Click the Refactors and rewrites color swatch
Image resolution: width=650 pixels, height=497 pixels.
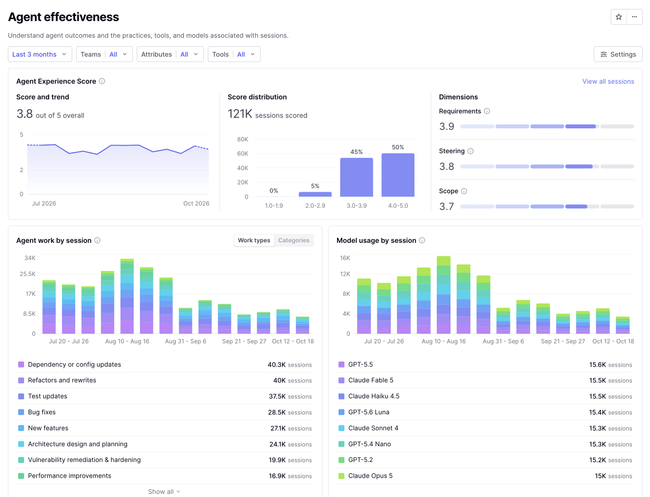(x=21, y=381)
